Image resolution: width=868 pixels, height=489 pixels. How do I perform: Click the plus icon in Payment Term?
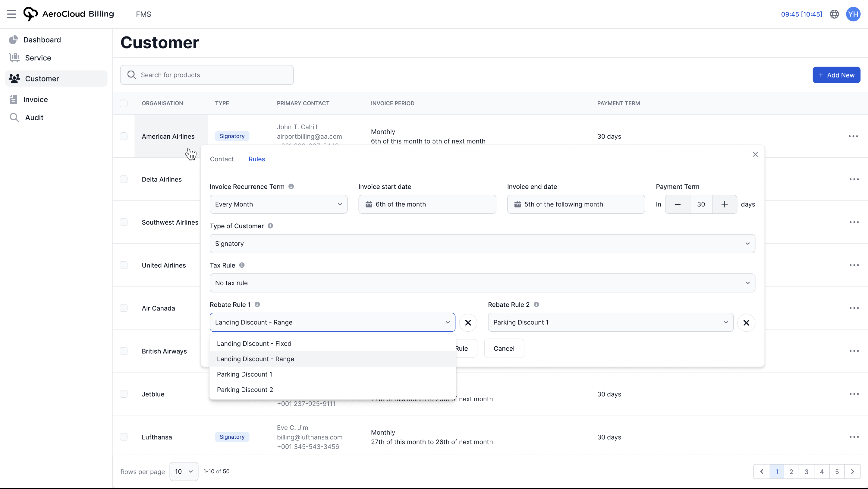pyautogui.click(x=724, y=204)
